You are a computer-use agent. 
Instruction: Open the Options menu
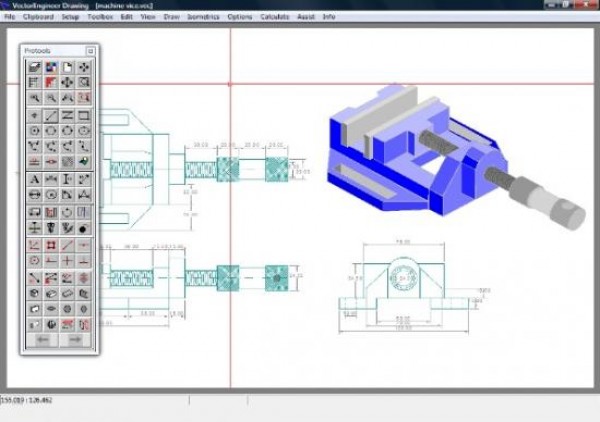click(x=240, y=17)
